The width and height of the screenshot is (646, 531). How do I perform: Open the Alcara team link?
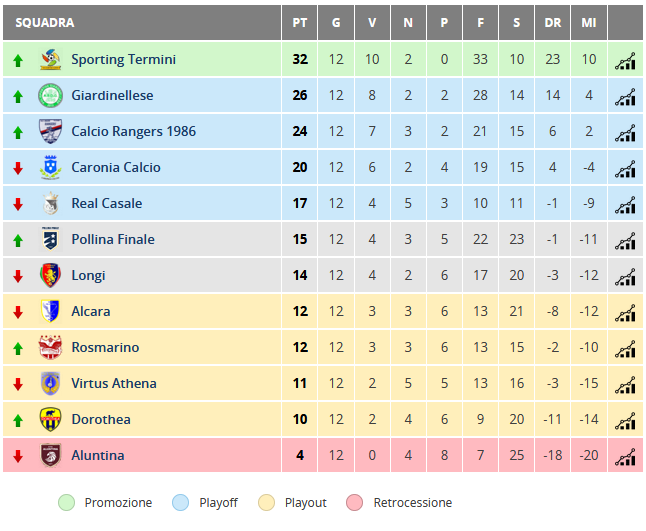(91, 311)
